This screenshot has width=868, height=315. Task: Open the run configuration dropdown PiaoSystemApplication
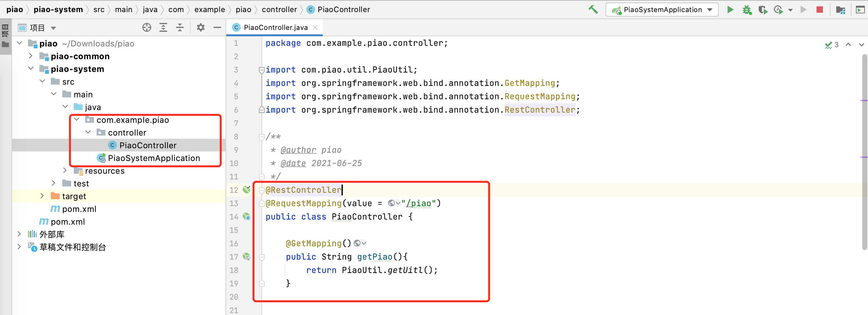(662, 10)
